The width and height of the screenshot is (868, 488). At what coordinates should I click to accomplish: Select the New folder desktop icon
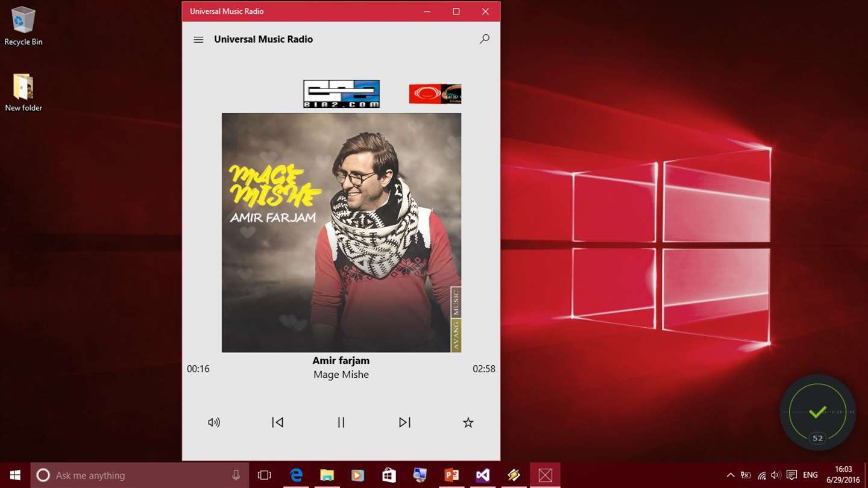(x=24, y=93)
